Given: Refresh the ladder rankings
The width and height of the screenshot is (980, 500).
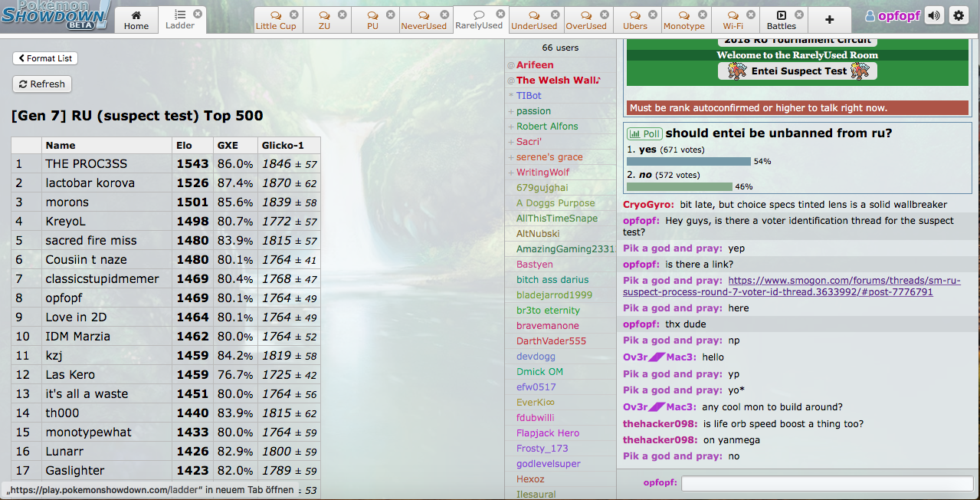Looking at the screenshot, I should 42,84.
